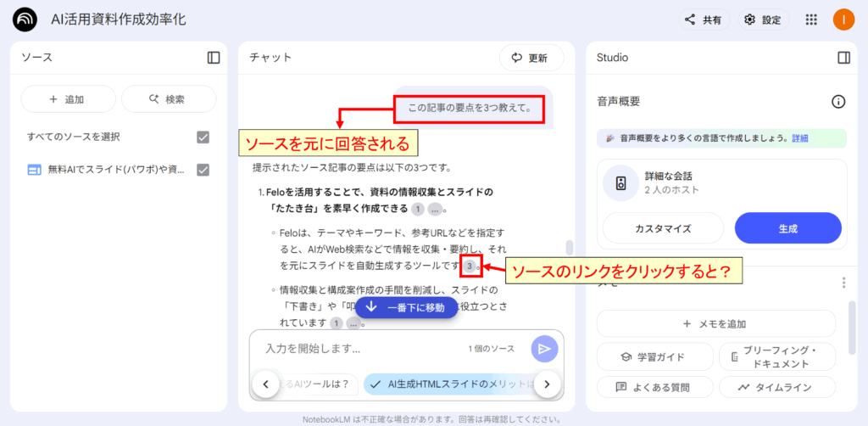This screenshot has height=426, width=868.
Task: Click the user message この記事の要点を3つ教えて
Action: (x=470, y=108)
